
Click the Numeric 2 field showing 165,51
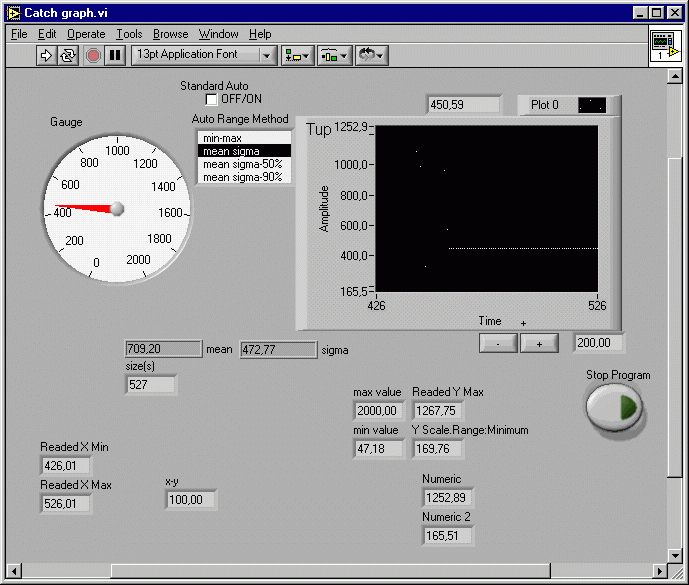pyautogui.click(x=448, y=536)
